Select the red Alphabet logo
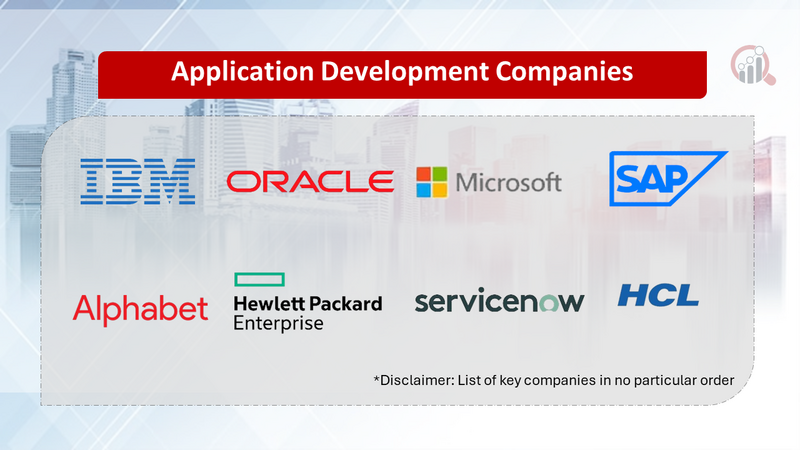This screenshot has height=450, width=800. coord(140,308)
